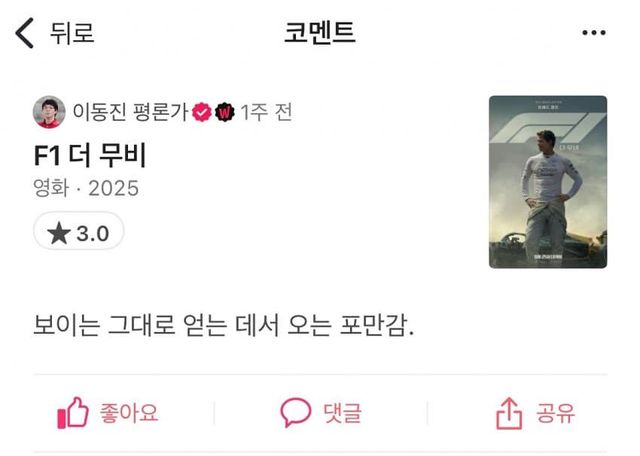Screen dimensions: 640x456
Task: Open reviewer name 이동진 평론가
Action: tap(130, 112)
